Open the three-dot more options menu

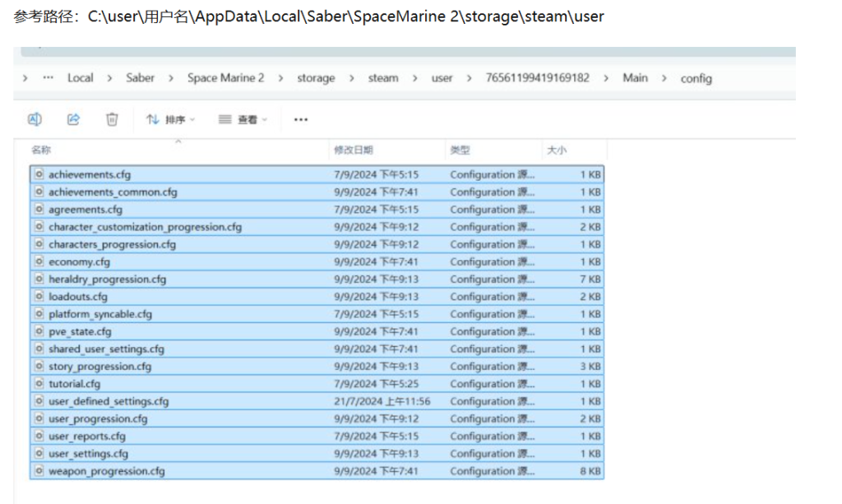pyautogui.click(x=301, y=119)
